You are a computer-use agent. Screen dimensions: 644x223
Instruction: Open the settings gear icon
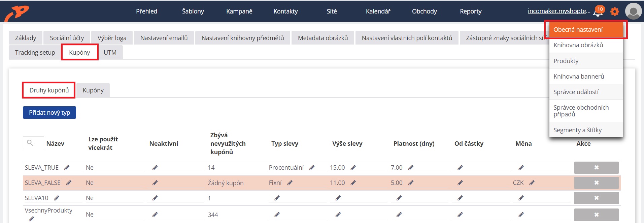pyautogui.click(x=615, y=11)
